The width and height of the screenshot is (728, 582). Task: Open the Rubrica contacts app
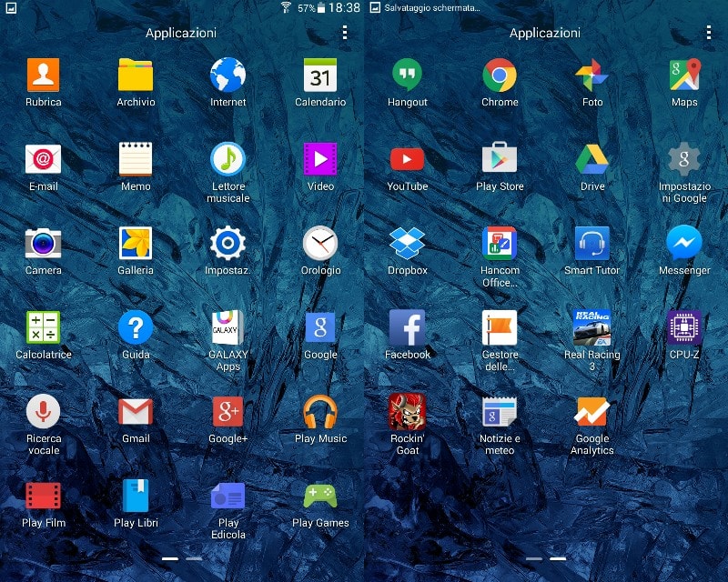(43, 75)
